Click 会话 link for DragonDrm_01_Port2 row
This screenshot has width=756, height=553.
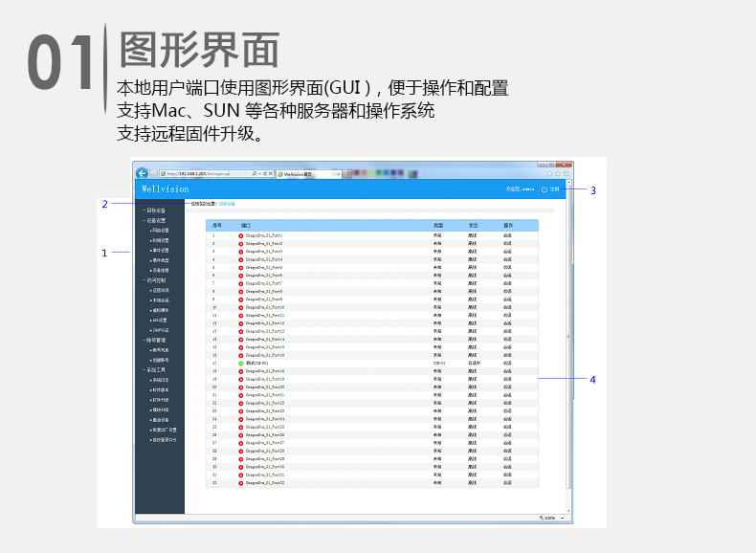tap(507, 244)
